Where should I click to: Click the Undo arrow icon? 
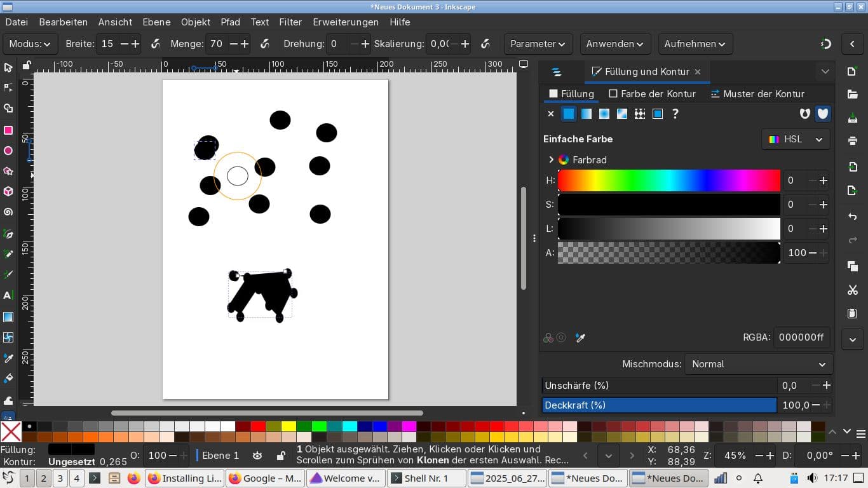click(x=853, y=217)
